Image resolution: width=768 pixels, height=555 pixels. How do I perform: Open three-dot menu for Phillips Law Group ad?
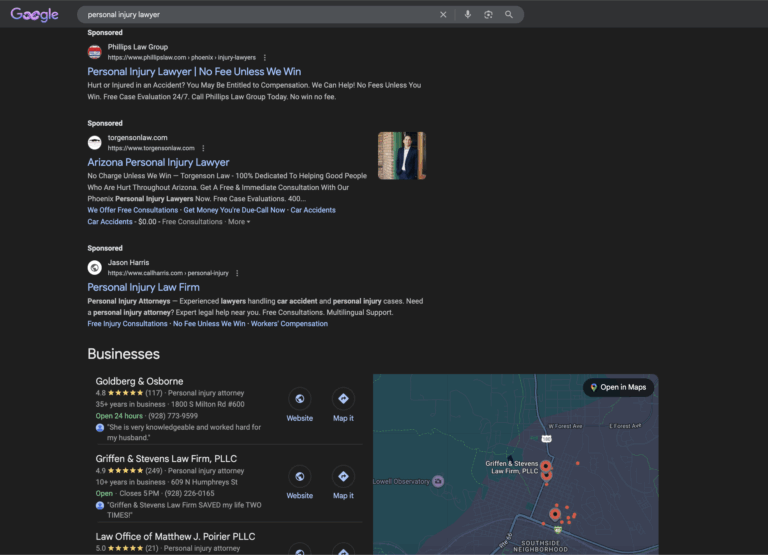pos(265,58)
